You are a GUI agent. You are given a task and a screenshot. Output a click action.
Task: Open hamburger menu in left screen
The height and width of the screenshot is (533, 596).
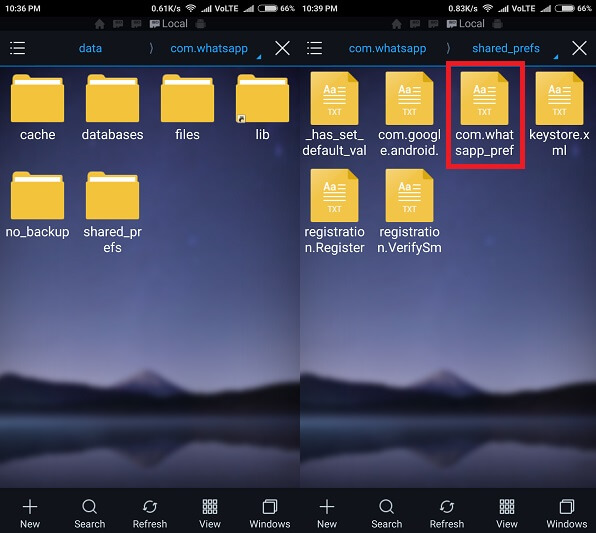tap(17, 48)
